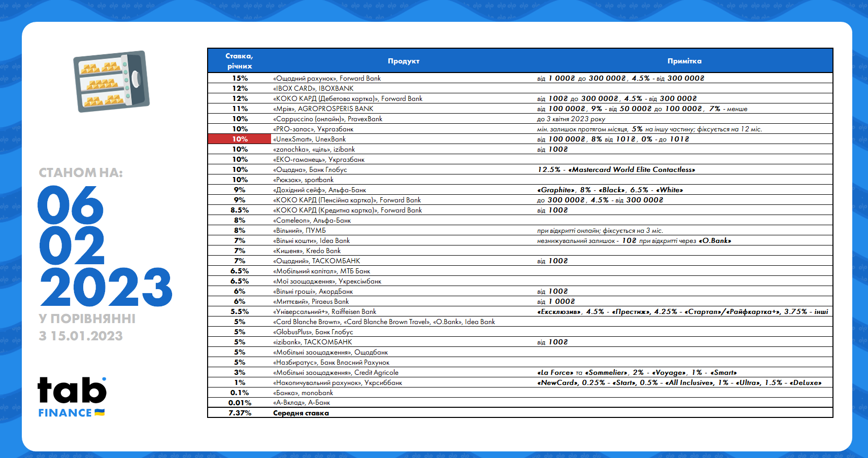
Task: Click '«Мобільні заощадження», Ощадбанк' product
Action: point(330,352)
